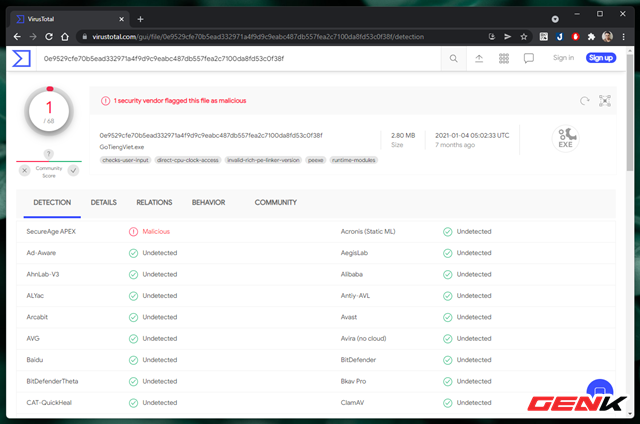Viewport: 640px width, 424px height.
Task: Click the SecureAge APEX vendor name
Action: click(51, 231)
